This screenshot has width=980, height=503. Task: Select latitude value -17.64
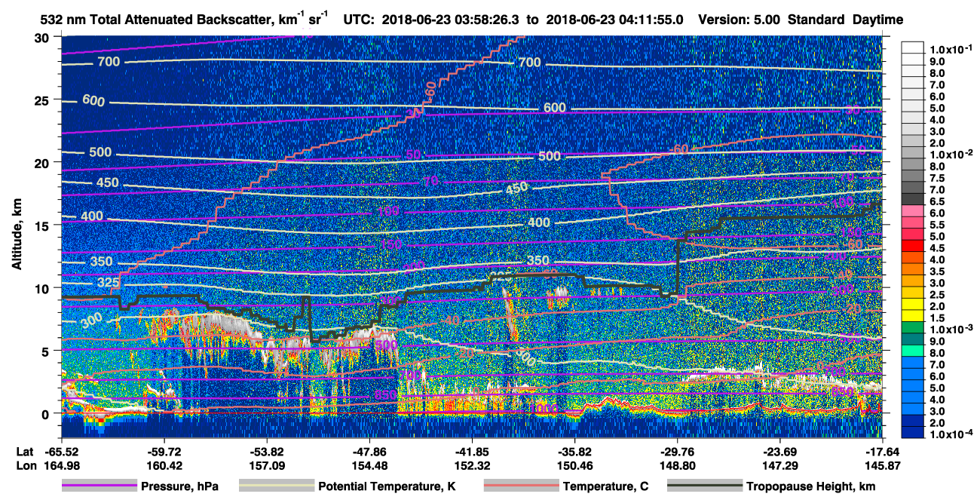point(881,451)
